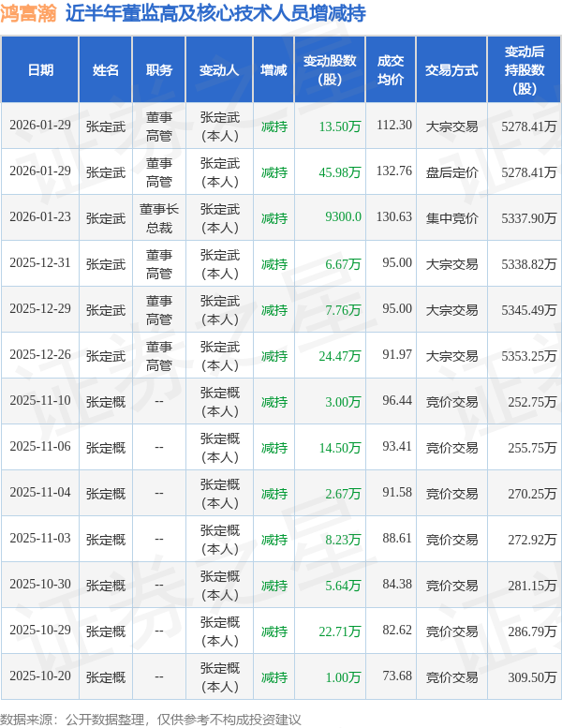Viewport: 562px width, 728px height.
Task: Click the 日期 column header
Action: point(40,70)
